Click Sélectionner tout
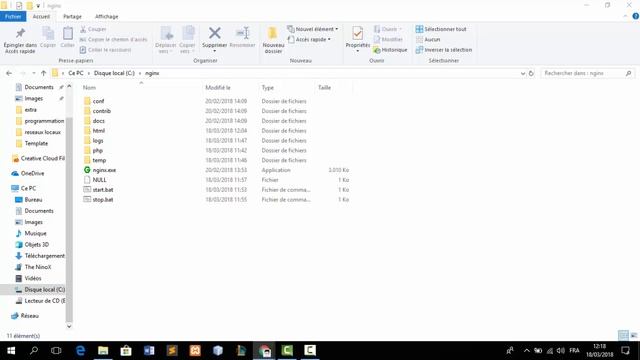 point(441,29)
